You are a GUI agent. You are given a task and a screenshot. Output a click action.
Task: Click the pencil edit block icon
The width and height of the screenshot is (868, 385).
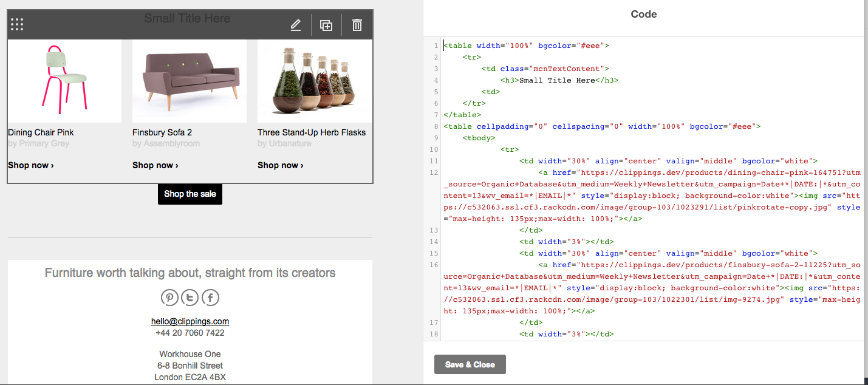[x=296, y=25]
